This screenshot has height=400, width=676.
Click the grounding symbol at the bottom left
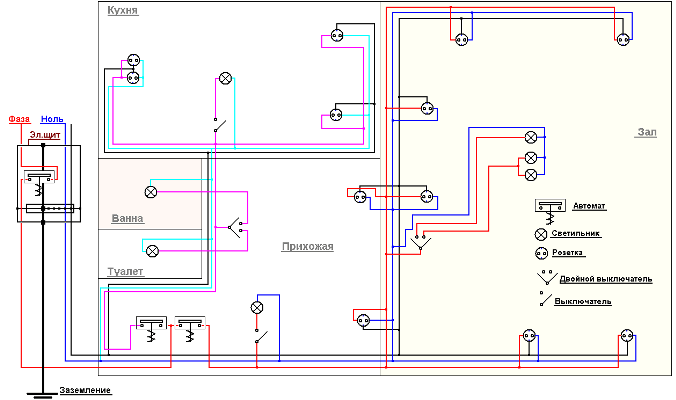click(x=42, y=392)
